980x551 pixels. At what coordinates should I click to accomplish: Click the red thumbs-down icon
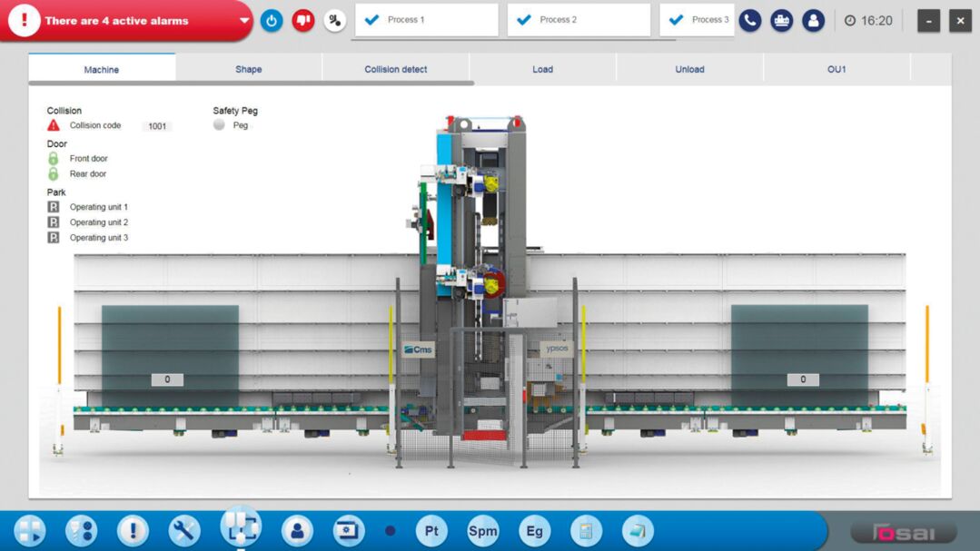click(303, 20)
